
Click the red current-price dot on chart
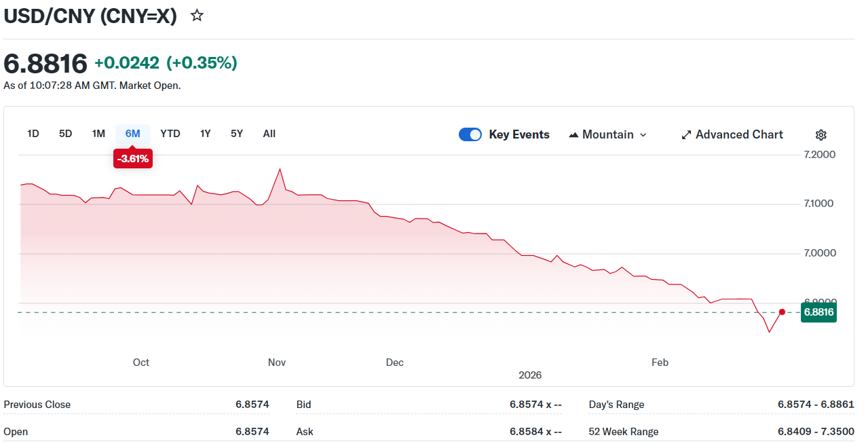[x=782, y=312]
